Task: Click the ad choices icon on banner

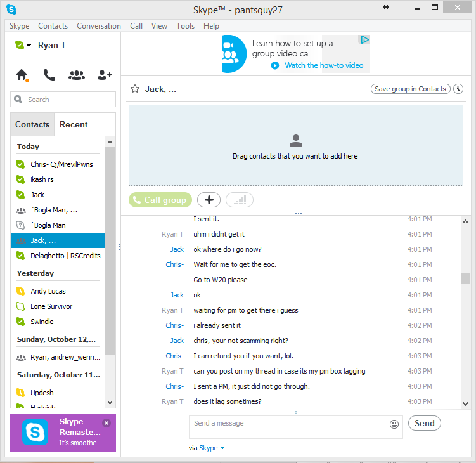Action: (x=364, y=40)
